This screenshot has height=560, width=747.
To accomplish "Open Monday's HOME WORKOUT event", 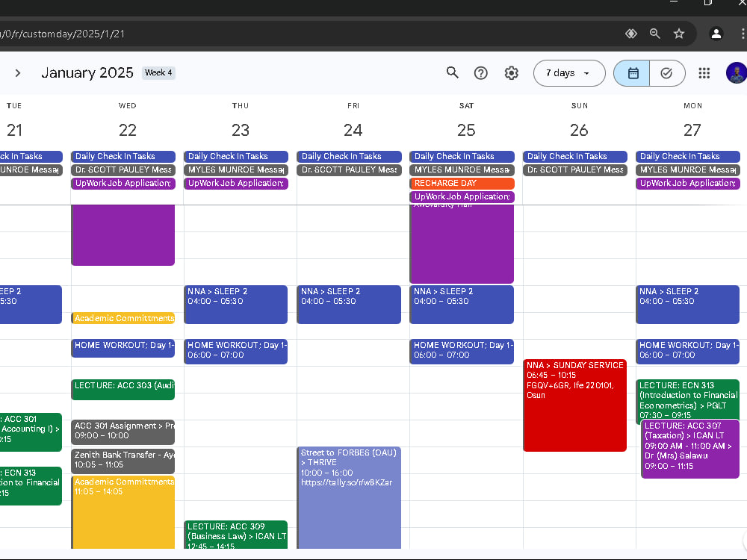I will click(x=688, y=352).
